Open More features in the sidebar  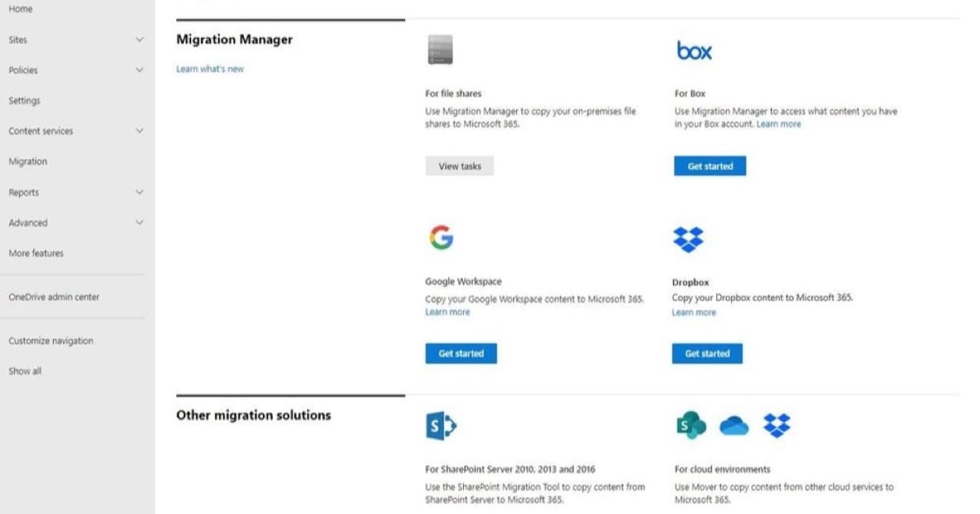[x=36, y=253]
